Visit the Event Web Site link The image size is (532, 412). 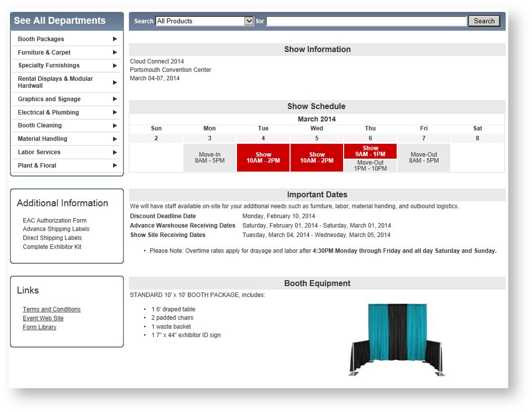(x=43, y=318)
